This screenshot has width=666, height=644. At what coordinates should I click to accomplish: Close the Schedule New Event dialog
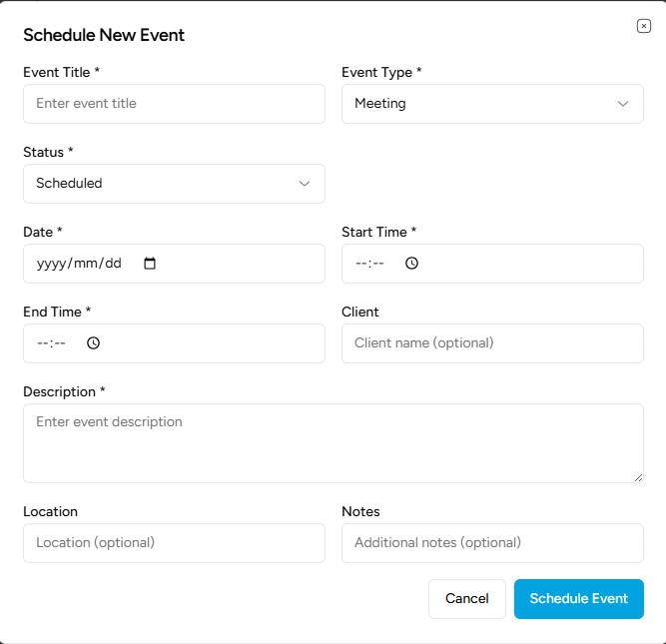(643, 27)
